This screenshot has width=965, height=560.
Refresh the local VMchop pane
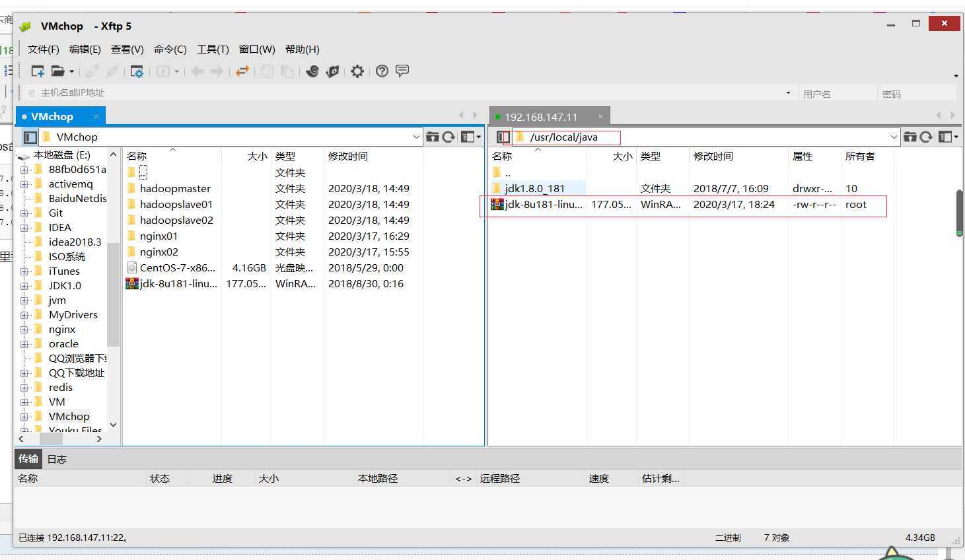[448, 137]
